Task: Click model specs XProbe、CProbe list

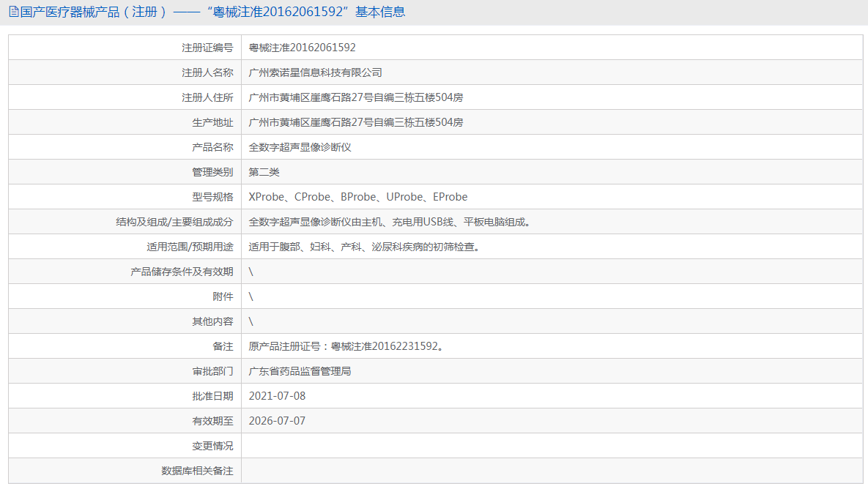Action: pyautogui.click(x=358, y=197)
